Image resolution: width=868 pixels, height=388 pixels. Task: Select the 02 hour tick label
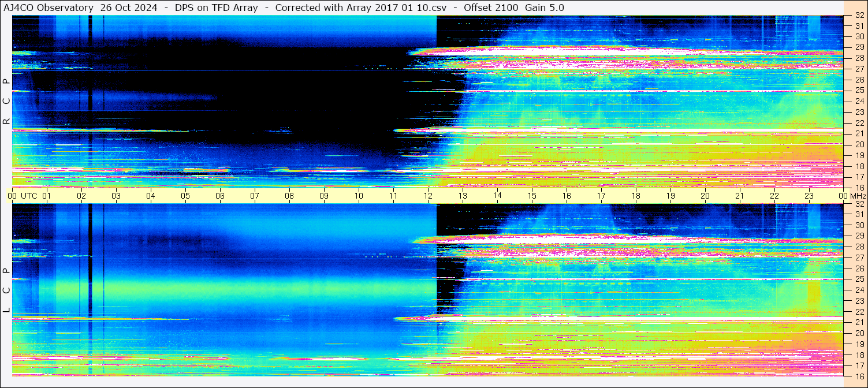(x=81, y=196)
